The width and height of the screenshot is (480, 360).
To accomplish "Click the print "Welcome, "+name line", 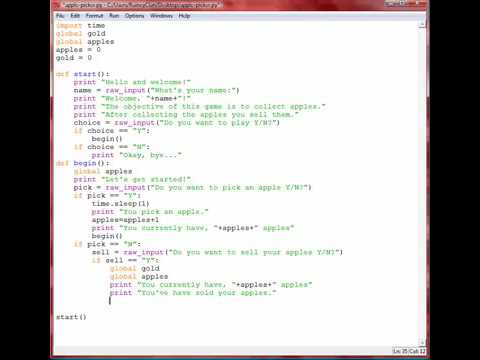I will click(132, 98).
